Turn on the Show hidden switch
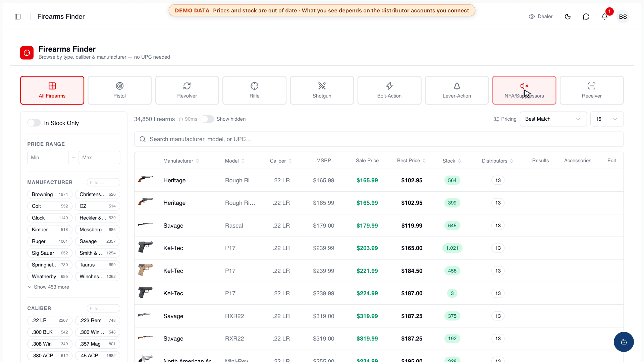The image size is (644, 362). click(x=207, y=119)
